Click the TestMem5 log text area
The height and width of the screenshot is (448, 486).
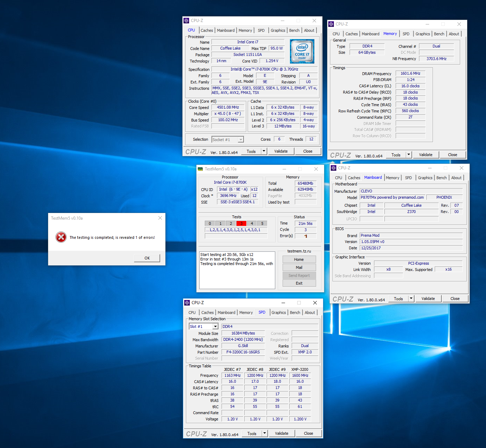237,270
